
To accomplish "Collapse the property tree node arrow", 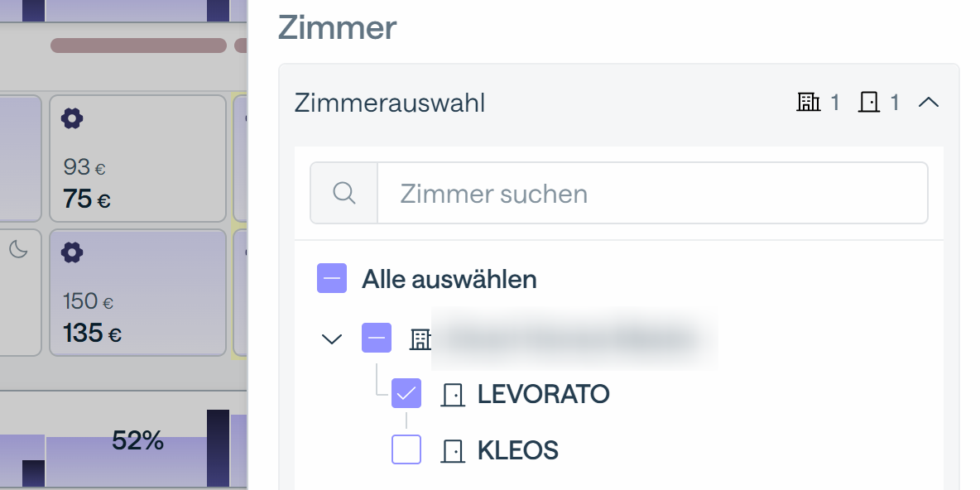I will click(x=332, y=339).
